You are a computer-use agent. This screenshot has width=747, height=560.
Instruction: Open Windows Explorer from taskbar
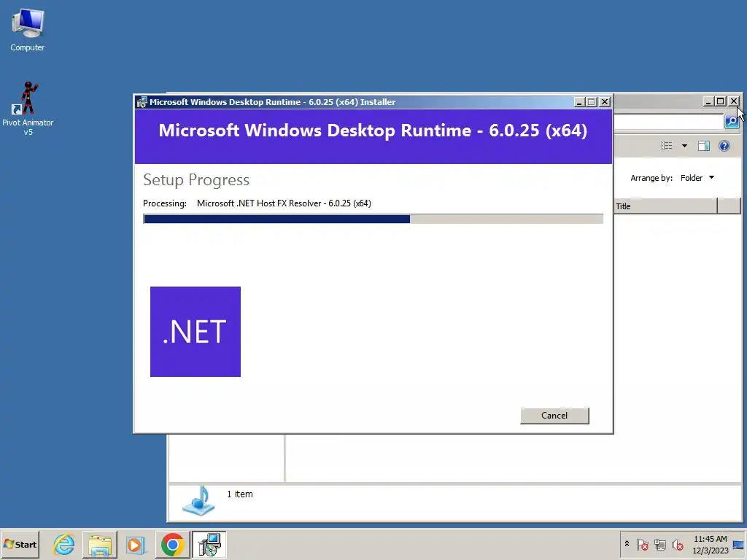click(99, 544)
